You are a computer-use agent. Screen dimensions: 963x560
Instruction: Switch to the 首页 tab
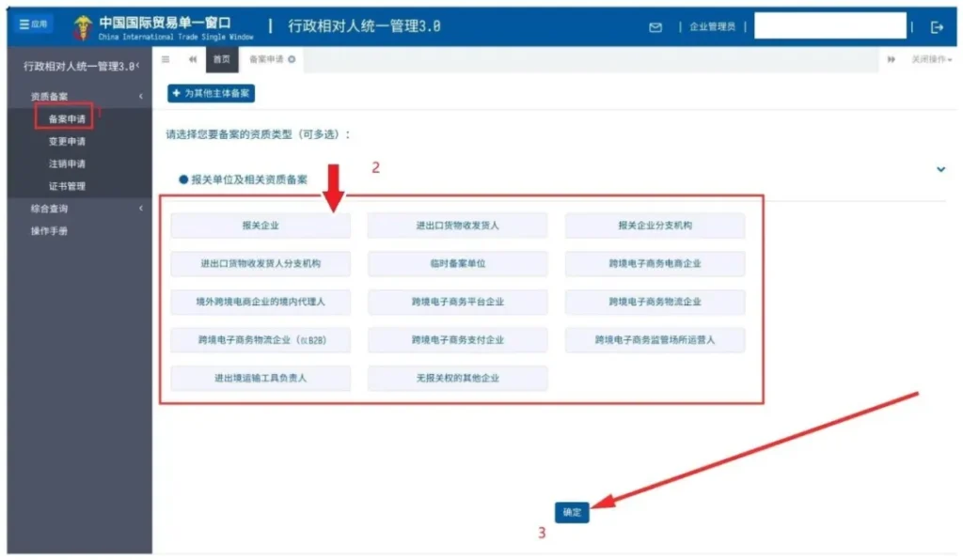pos(221,59)
